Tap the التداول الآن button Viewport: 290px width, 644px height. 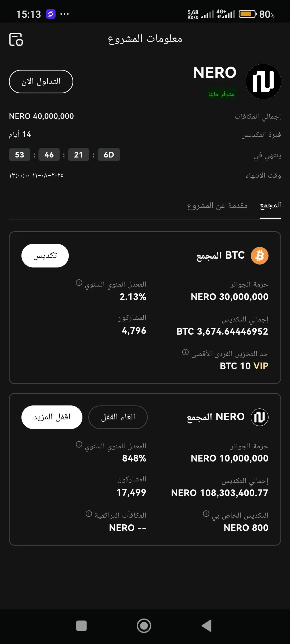click(x=41, y=82)
